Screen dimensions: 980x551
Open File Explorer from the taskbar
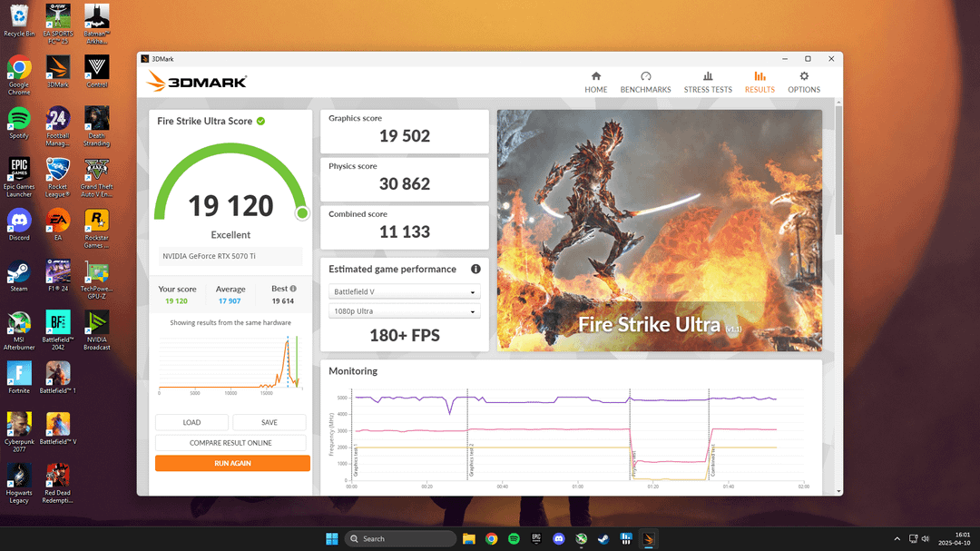pyautogui.click(x=469, y=538)
